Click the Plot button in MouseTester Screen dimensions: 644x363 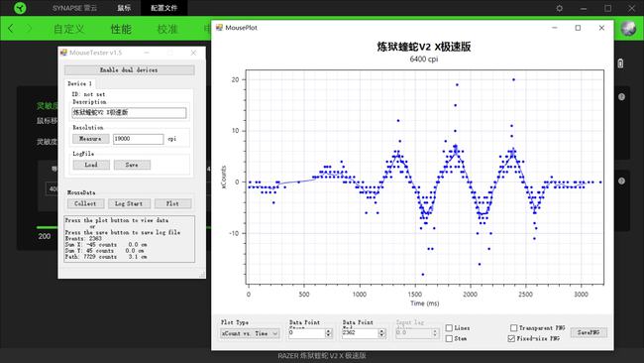click(x=172, y=203)
